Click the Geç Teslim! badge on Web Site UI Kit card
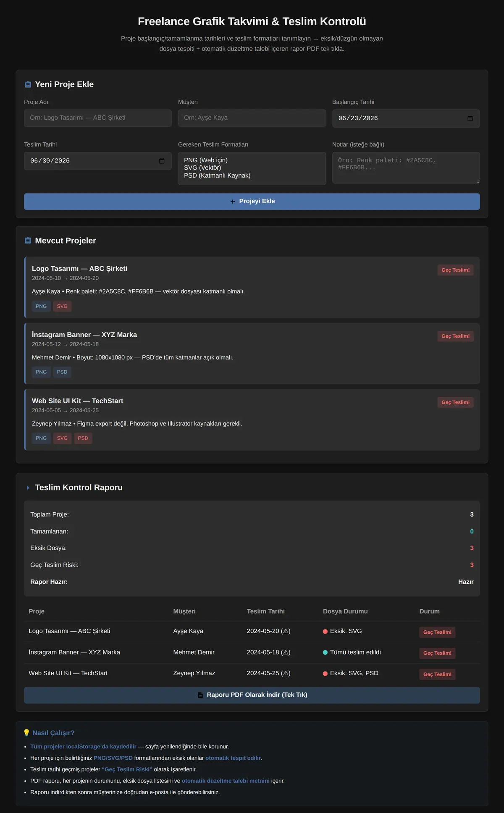 [455, 402]
